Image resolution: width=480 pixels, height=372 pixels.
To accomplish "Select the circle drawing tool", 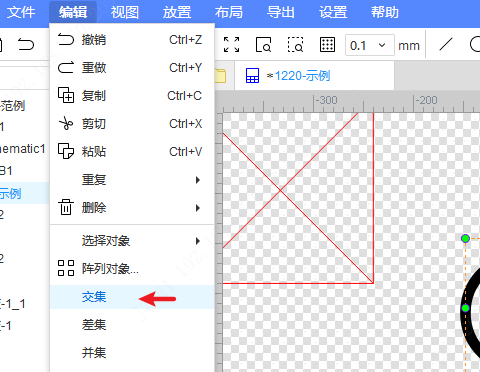I will 475,44.
